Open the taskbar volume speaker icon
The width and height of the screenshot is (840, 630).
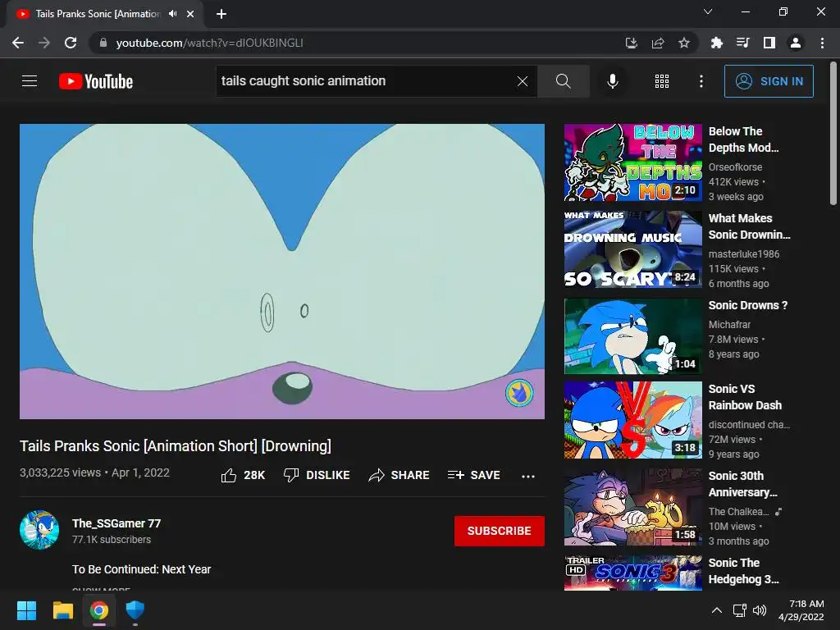click(x=760, y=610)
